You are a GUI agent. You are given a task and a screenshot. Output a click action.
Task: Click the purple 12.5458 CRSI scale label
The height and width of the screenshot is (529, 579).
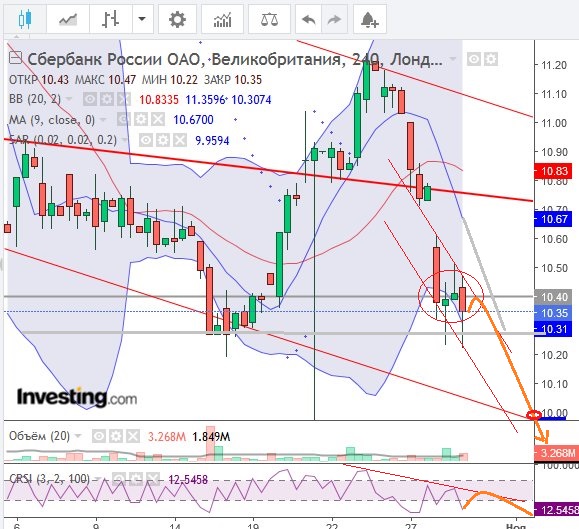coord(556,510)
